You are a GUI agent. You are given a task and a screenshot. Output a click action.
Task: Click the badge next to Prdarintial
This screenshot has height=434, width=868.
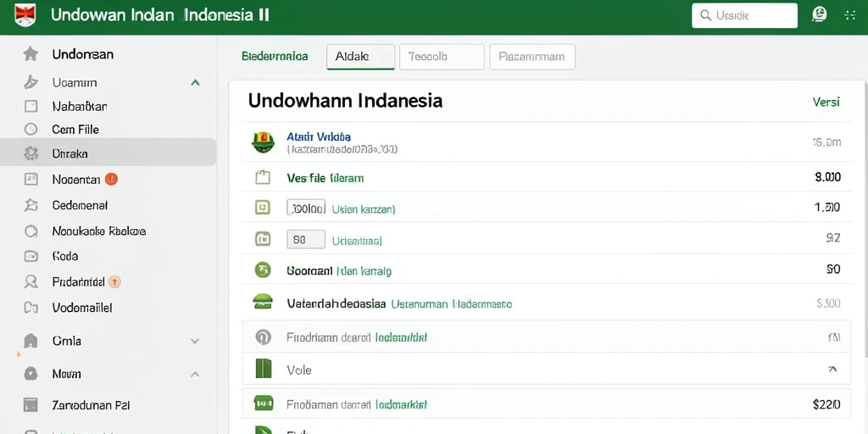coord(114,281)
